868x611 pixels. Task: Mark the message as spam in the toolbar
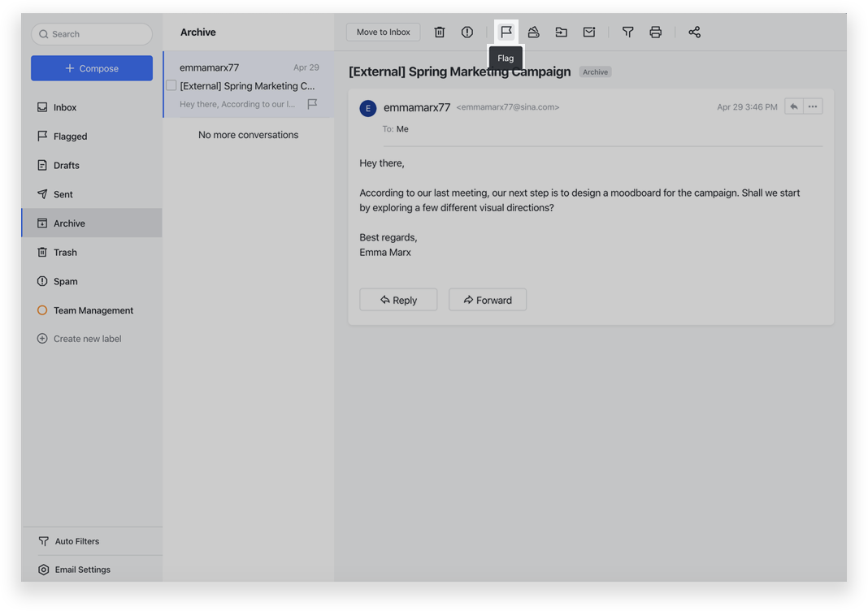[x=467, y=32]
